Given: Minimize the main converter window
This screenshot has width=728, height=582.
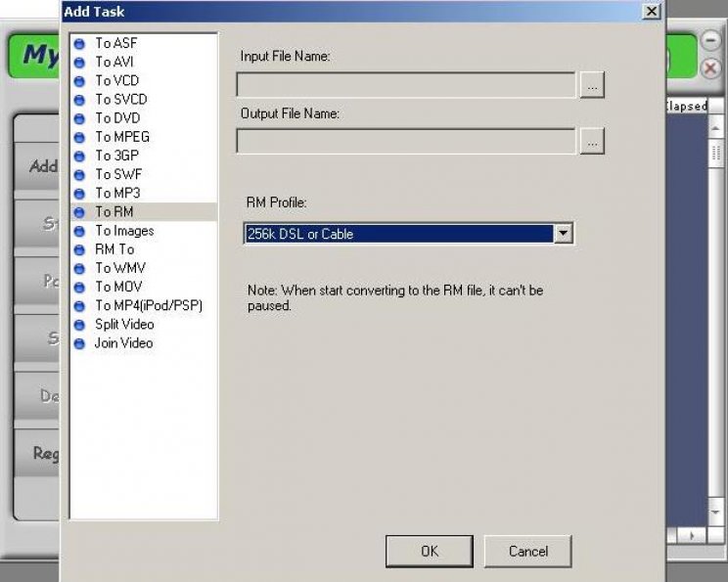Looking at the screenshot, I should [710, 41].
